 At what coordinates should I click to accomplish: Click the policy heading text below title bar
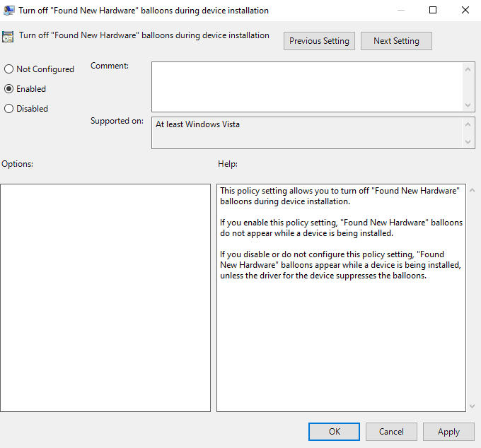[144, 35]
